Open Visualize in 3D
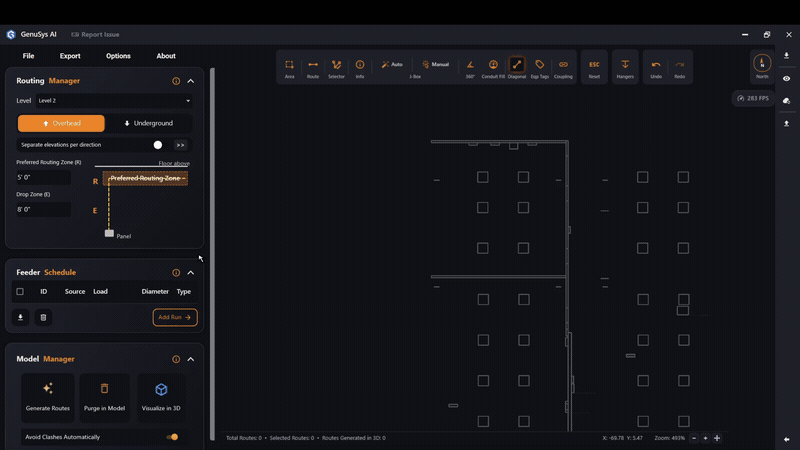Image resolution: width=800 pixels, height=450 pixels. point(161,397)
